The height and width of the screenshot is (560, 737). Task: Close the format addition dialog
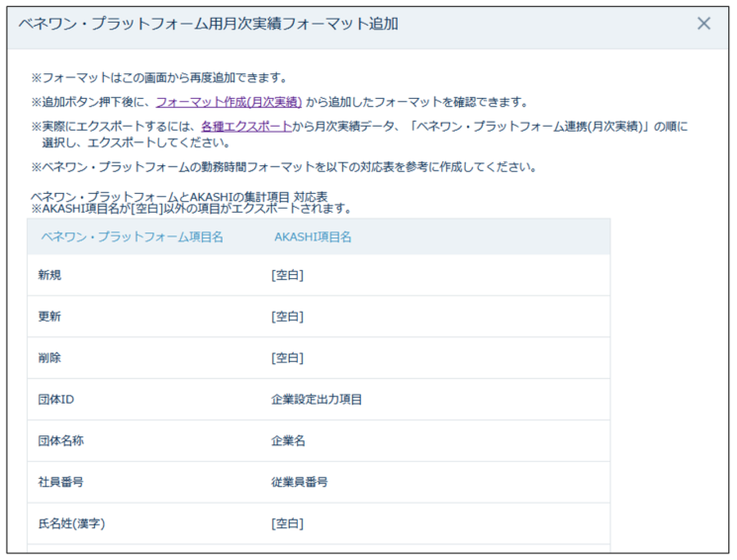coord(703,23)
